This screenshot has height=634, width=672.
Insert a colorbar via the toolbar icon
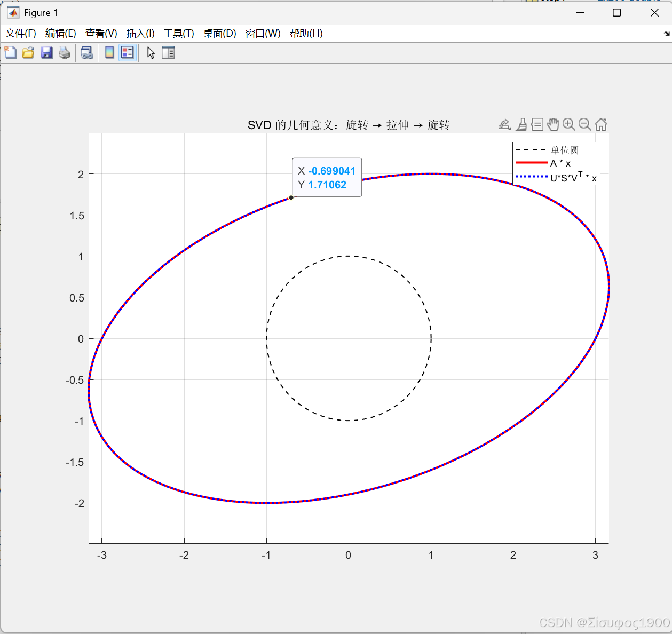click(109, 52)
